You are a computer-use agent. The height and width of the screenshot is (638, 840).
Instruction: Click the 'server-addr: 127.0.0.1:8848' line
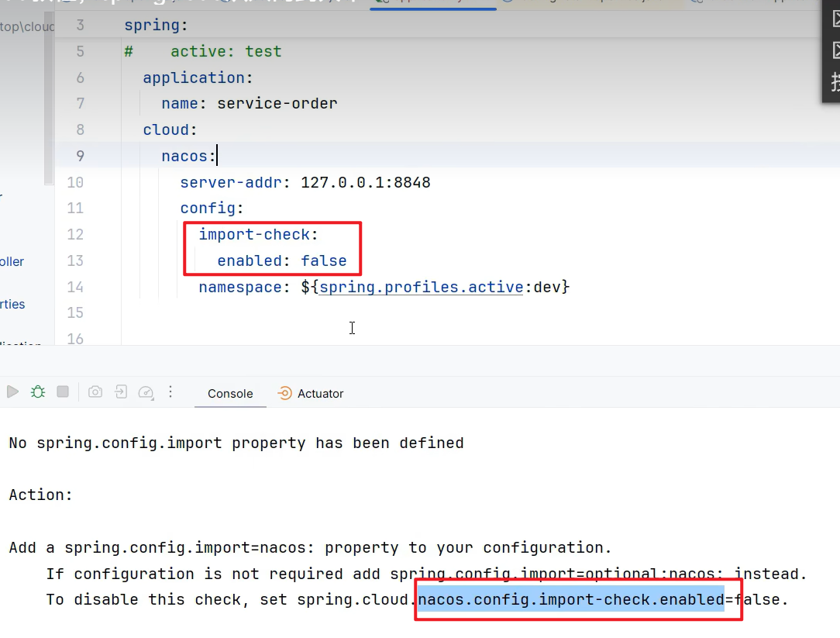(x=305, y=182)
